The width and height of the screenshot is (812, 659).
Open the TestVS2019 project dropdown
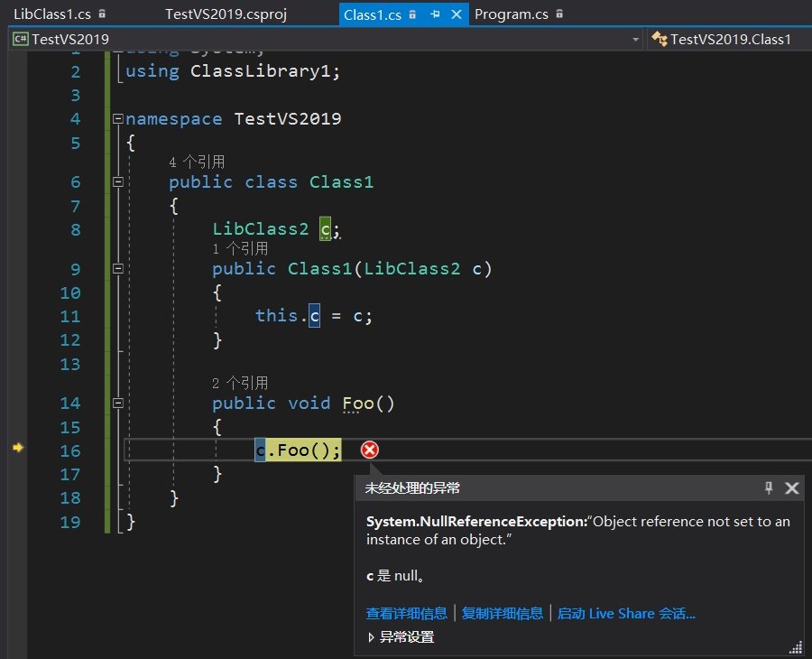pyautogui.click(x=635, y=39)
